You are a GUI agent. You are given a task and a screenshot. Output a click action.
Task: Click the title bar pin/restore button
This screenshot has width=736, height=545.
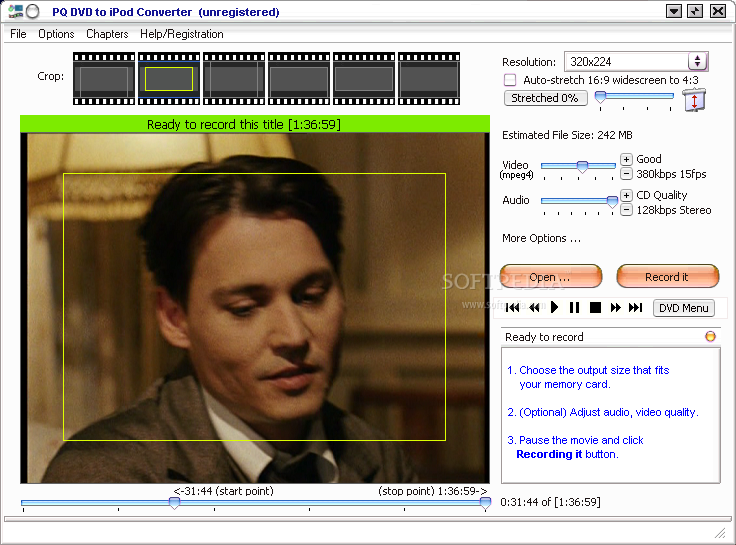[695, 11]
